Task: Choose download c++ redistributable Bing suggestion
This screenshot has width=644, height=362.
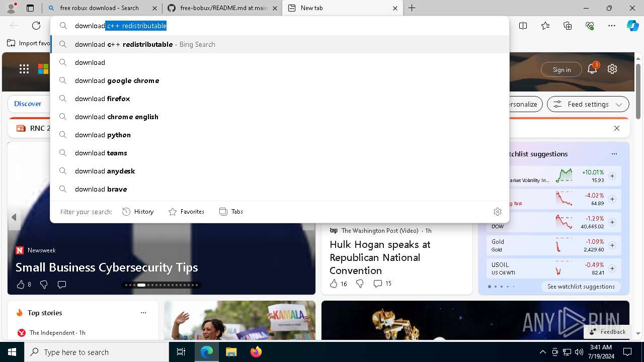Action: (280, 44)
